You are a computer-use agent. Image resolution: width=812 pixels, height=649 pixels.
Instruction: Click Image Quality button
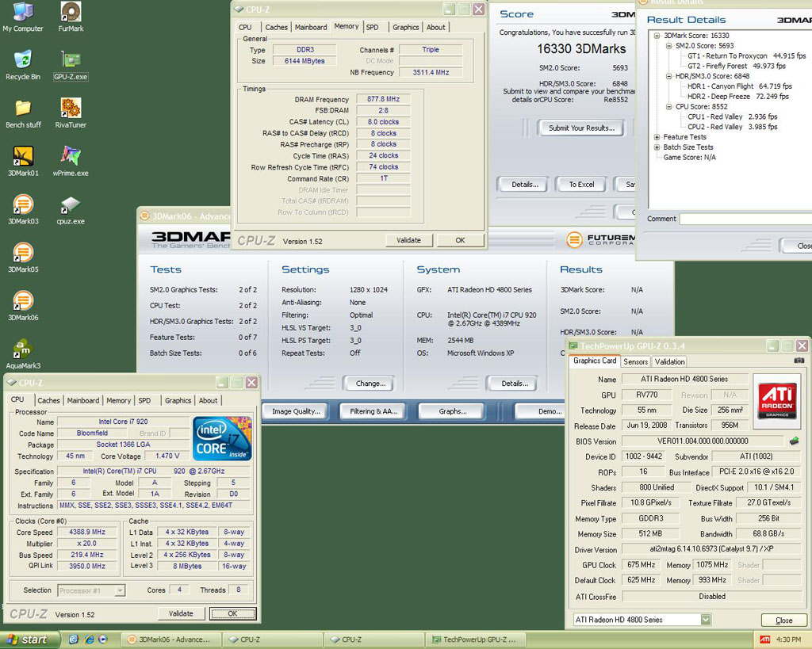(x=297, y=411)
